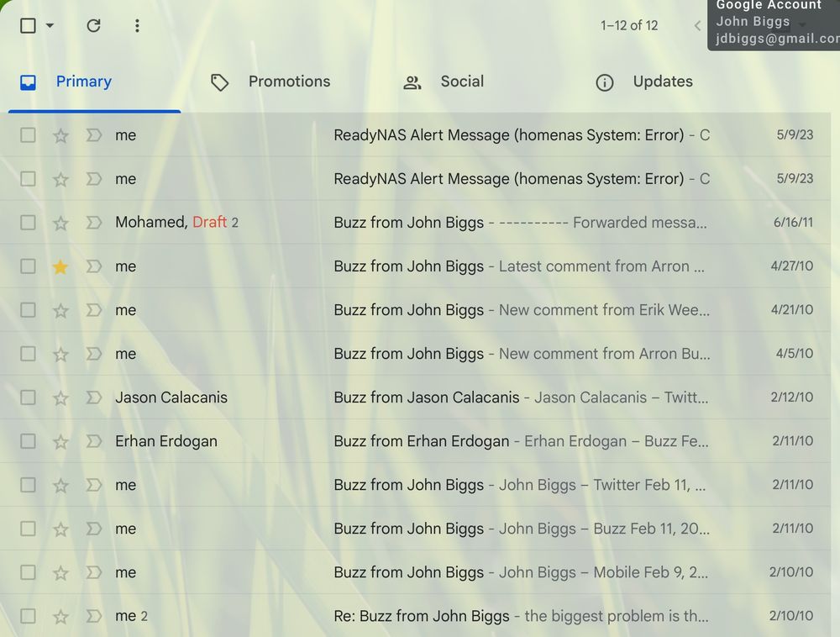
Task: Mark the 4/21/10 email as important
Action: tap(94, 310)
